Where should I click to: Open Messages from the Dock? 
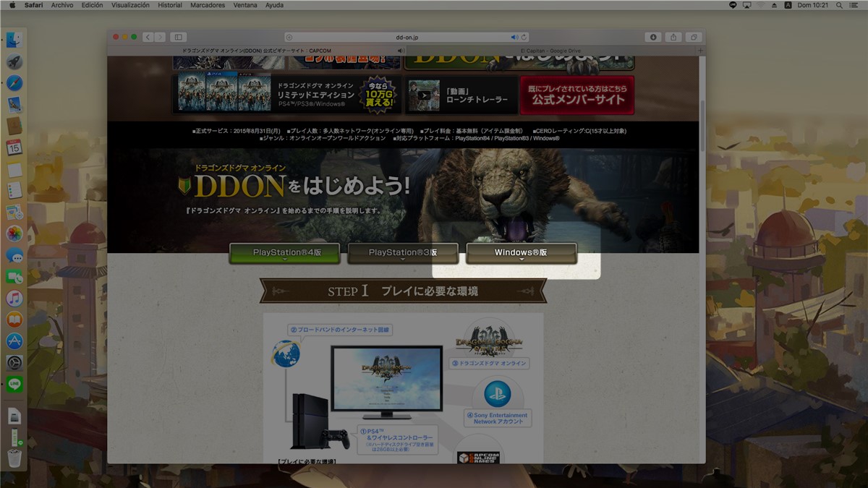coord(14,255)
